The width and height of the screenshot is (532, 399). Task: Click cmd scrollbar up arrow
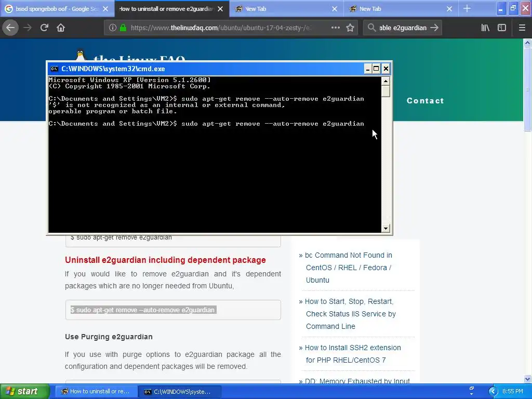(385, 81)
